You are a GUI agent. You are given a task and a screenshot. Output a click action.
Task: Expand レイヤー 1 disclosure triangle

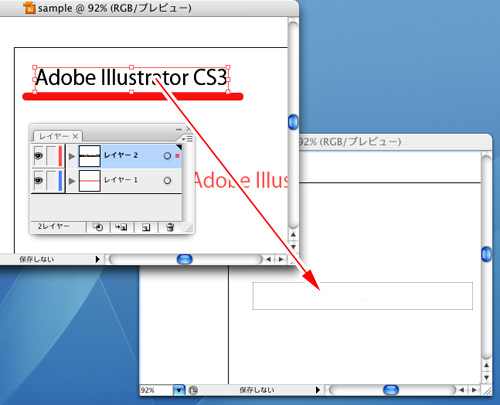72,181
